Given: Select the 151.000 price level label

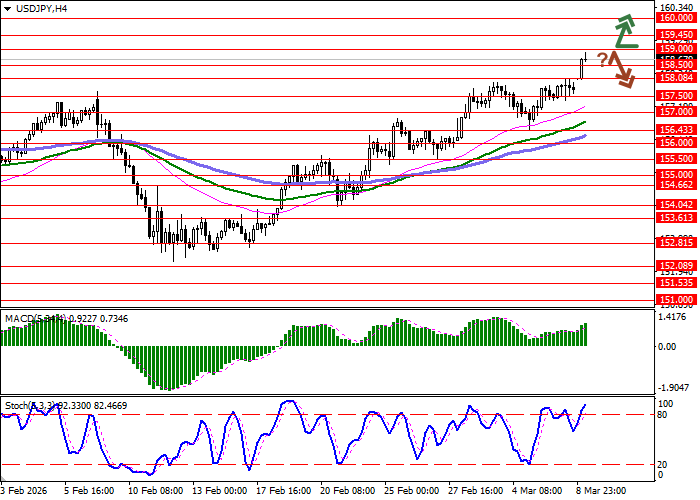Looking at the screenshot, I should (676, 300).
